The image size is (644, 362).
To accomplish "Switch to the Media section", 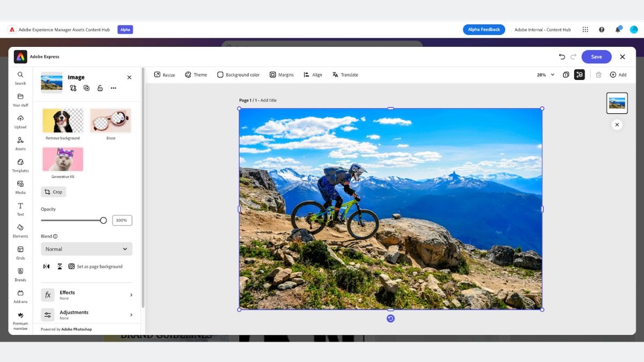I will pos(20,188).
